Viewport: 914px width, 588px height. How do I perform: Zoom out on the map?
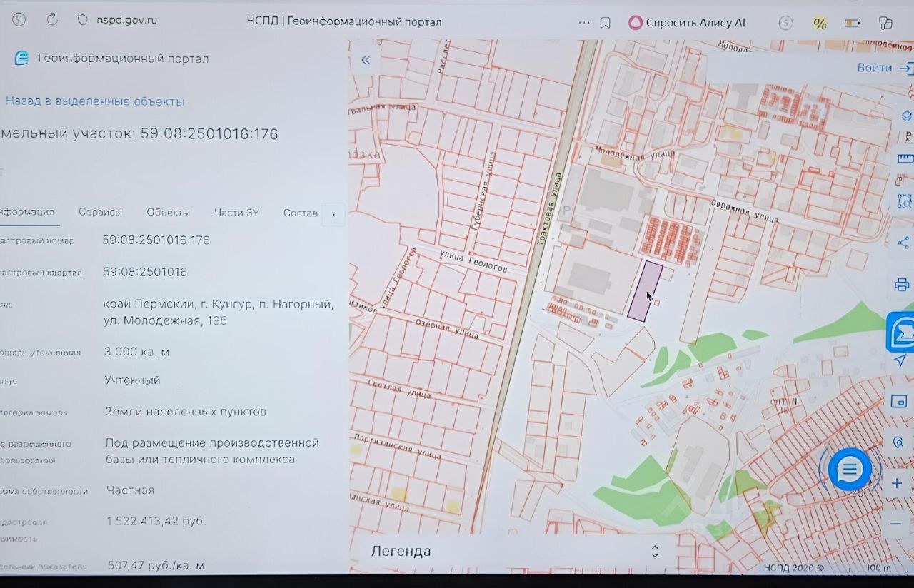896,524
